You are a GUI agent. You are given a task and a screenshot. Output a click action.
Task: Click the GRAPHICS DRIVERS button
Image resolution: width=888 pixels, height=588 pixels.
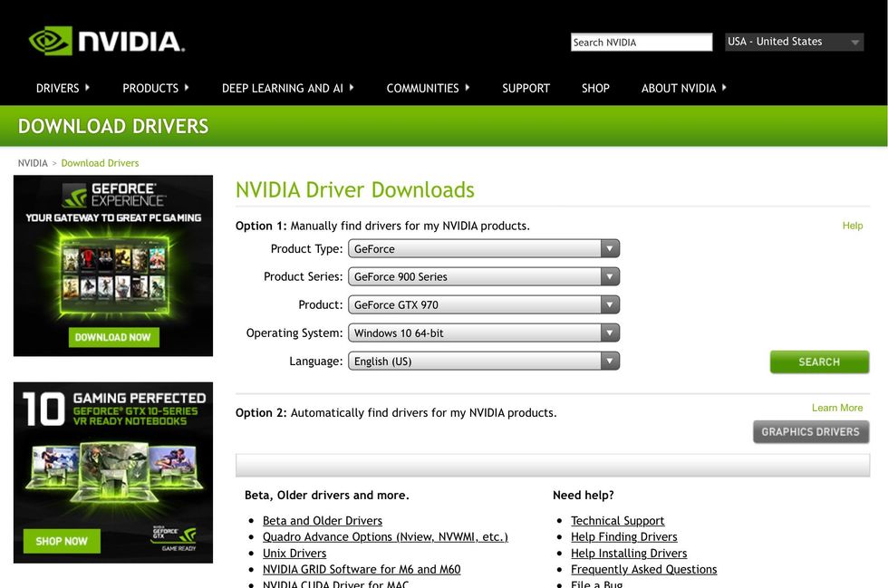[810, 431]
